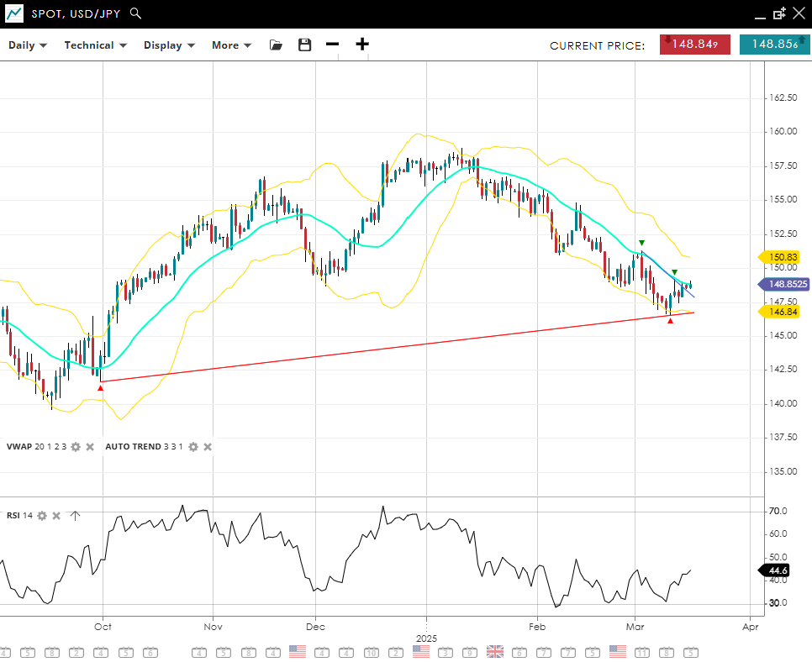
Task: Open AUTO TREND settings gear
Action: (193, 447)
